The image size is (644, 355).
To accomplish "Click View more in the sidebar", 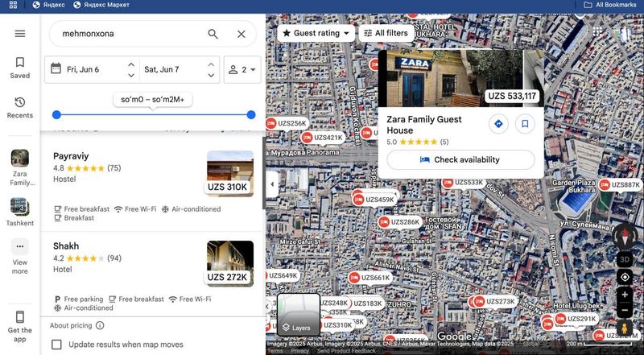I will point(19,256).
